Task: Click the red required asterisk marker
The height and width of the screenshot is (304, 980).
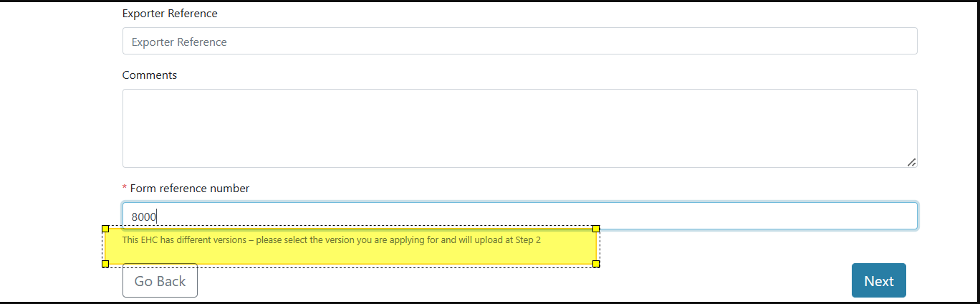Action: coord(125,188)
